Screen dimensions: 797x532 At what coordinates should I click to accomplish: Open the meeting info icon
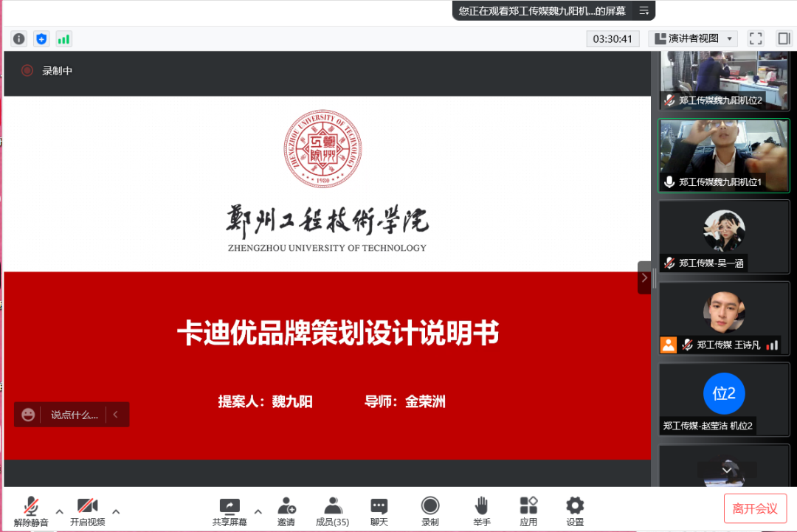pyautogui.click(x=18, y=39)
